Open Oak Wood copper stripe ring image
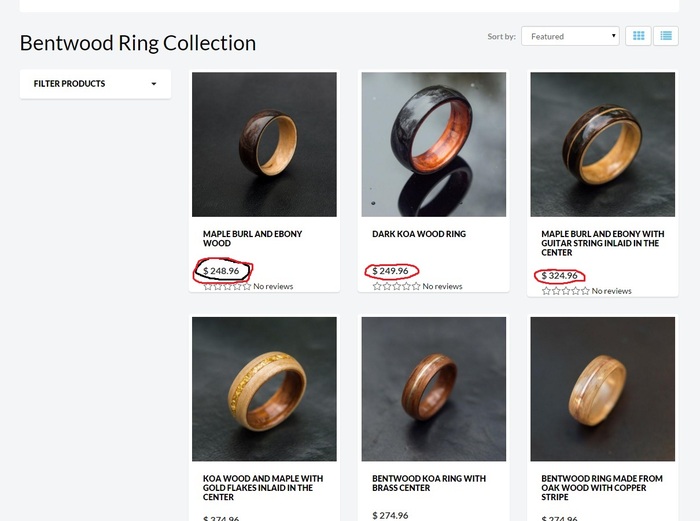 602,389
